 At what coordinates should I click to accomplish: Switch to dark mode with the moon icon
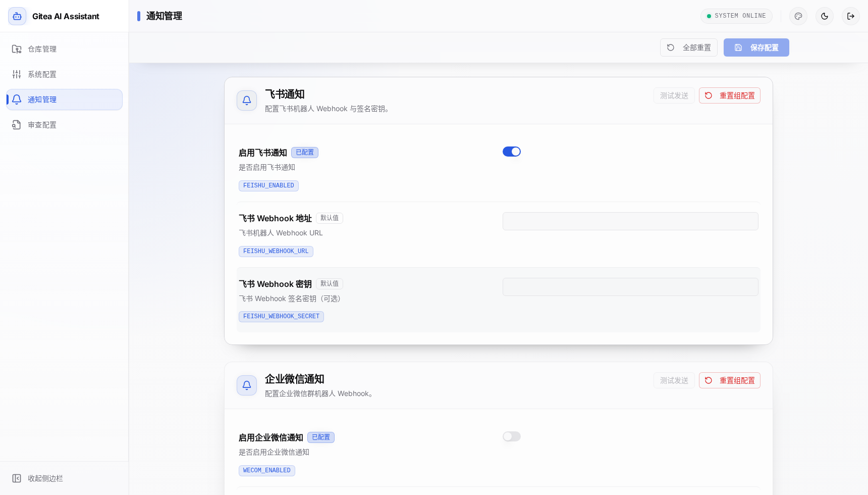point(825,16)
